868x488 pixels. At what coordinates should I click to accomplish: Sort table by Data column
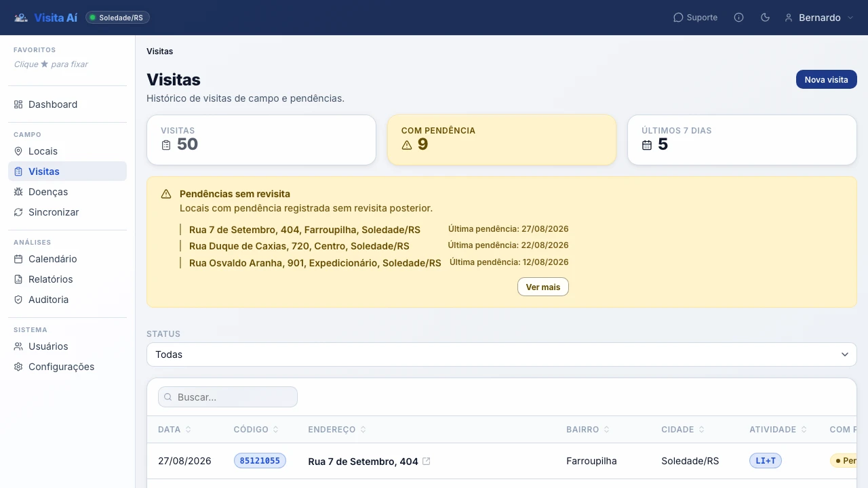pyautogui.click(x=174, y=430)
